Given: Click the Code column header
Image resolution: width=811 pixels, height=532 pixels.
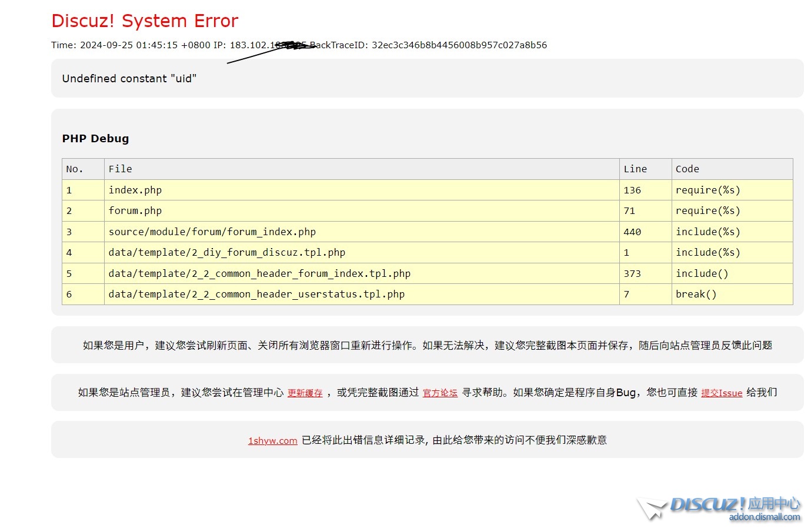Looking at the screenshot, I should [x=687, y=169].
